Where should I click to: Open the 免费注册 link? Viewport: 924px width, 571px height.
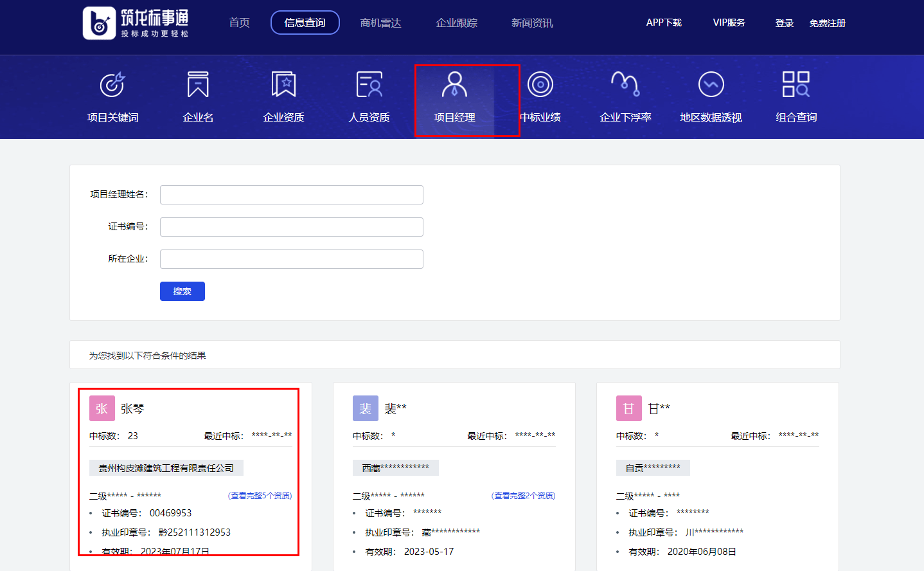(x=827, y=23)
